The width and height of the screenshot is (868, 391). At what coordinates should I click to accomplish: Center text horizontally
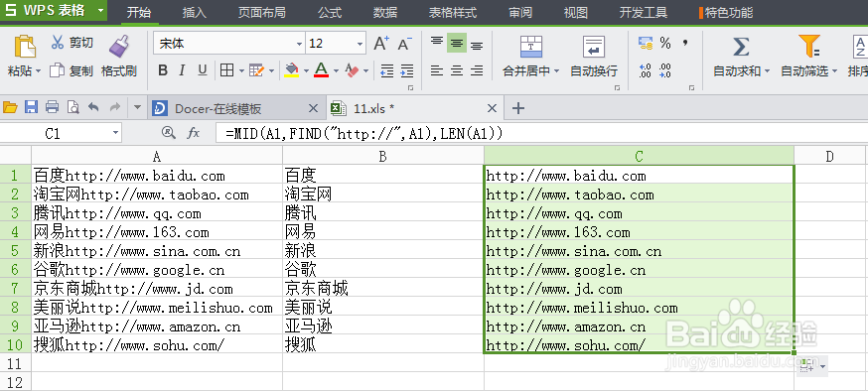click(x=457, y=70)
